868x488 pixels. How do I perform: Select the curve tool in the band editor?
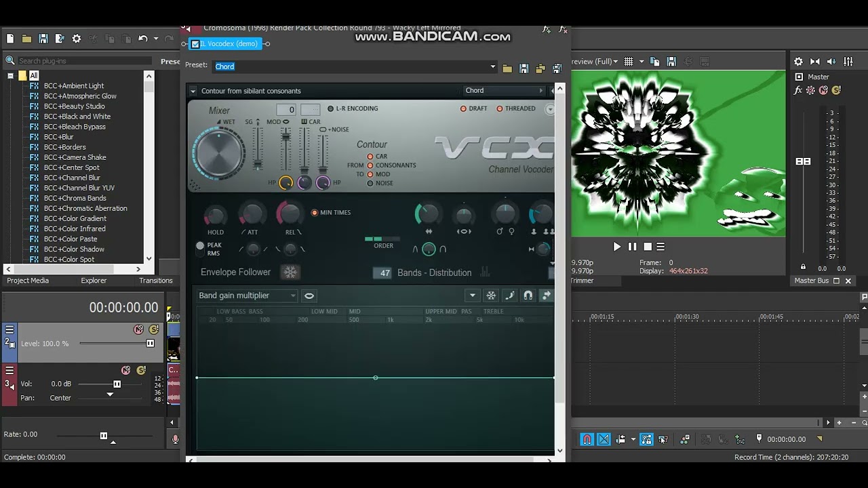click(509, 296)
